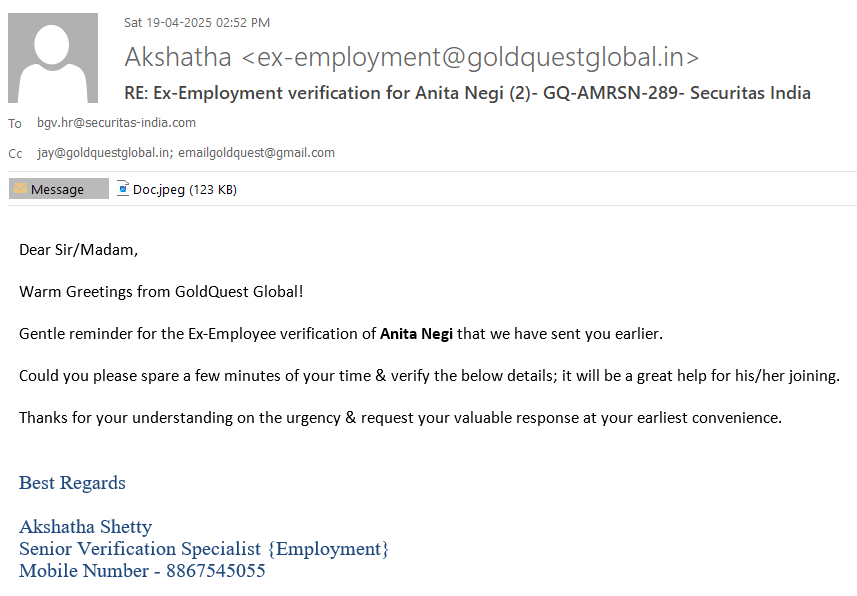This screenshot has height=596, width=857.
Task: Select Cc recipient jay@goldquestglobal.in
Action: click(103, 153)
